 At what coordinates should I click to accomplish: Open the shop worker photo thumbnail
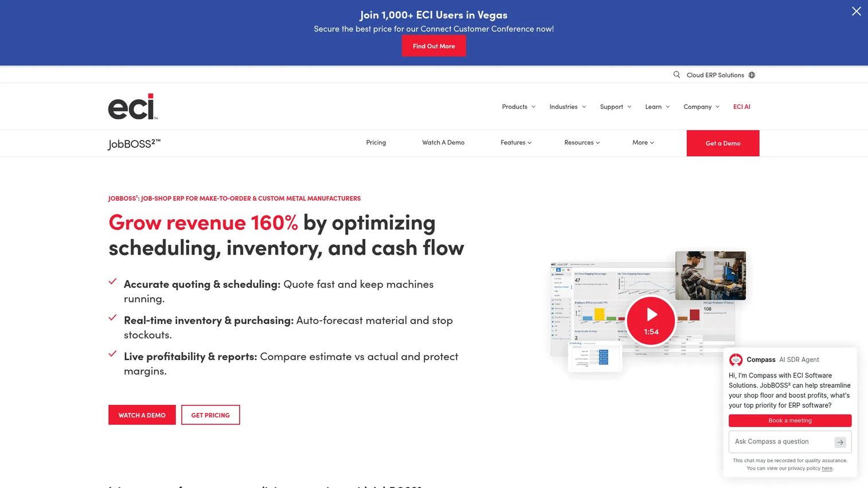710,275
